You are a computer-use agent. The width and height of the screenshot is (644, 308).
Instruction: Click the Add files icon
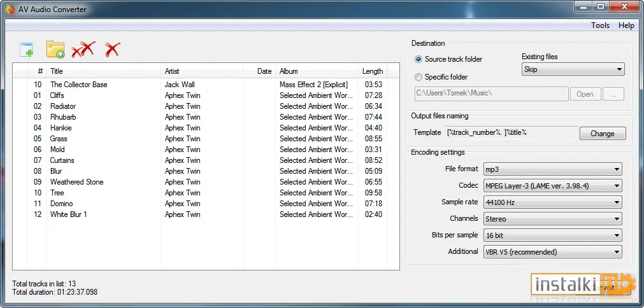27,50
